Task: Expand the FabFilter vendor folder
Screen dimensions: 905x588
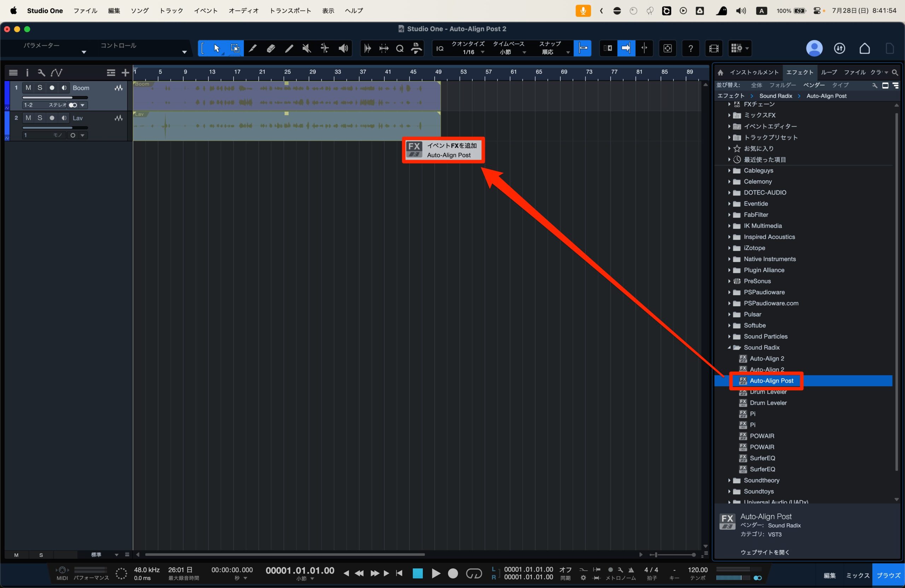Action: [729, 215]
